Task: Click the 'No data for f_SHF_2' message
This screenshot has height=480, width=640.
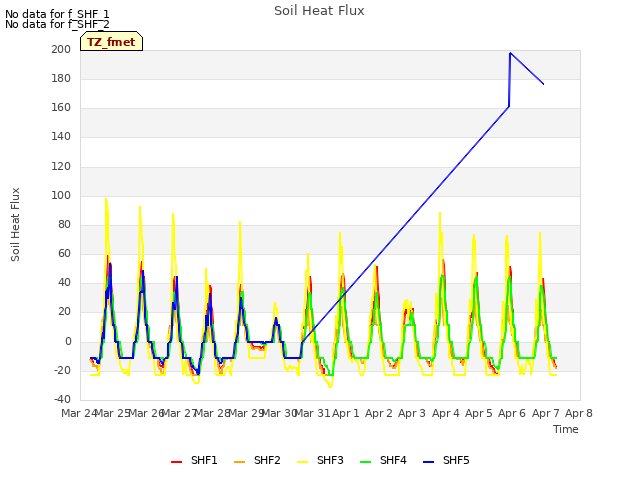Action: pyautogui.click(x=57, y=24)
